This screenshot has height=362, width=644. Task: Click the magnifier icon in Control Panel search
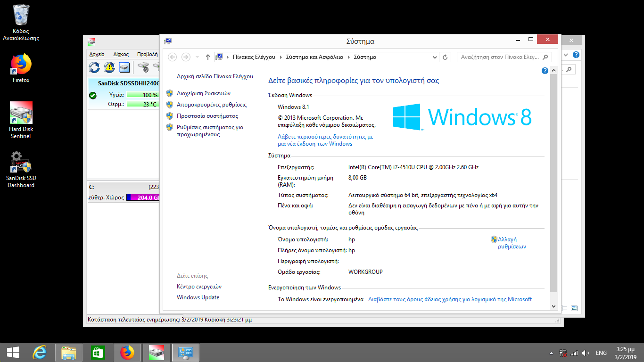[x=545, y=57]
